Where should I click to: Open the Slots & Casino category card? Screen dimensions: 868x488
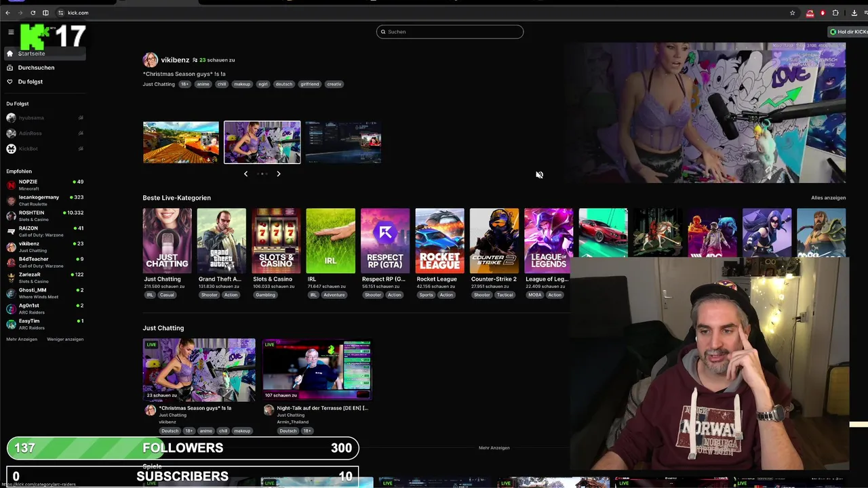276,241
